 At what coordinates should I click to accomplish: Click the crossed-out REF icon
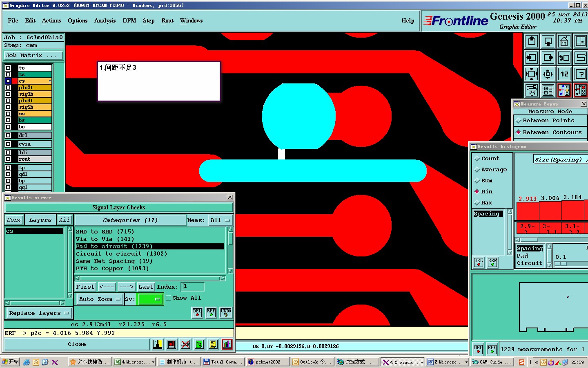point(185,344)
